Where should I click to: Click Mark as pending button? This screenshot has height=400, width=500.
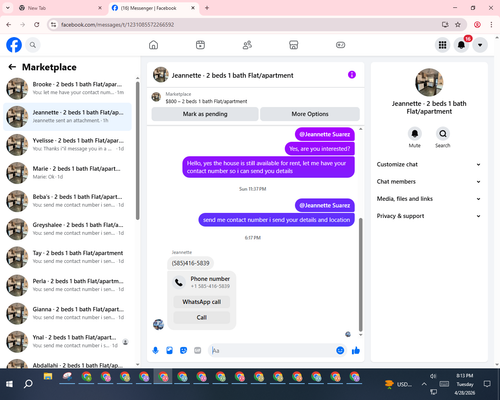(205, 114)
